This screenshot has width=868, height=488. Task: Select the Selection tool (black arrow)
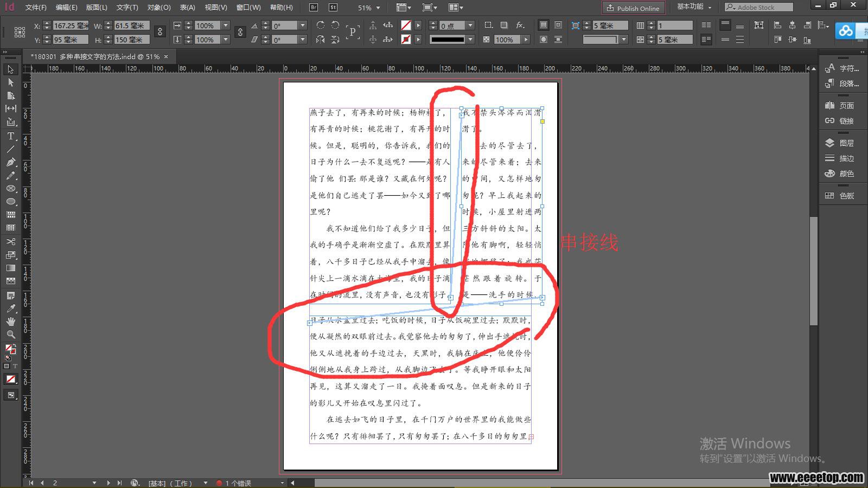[10, 69]
